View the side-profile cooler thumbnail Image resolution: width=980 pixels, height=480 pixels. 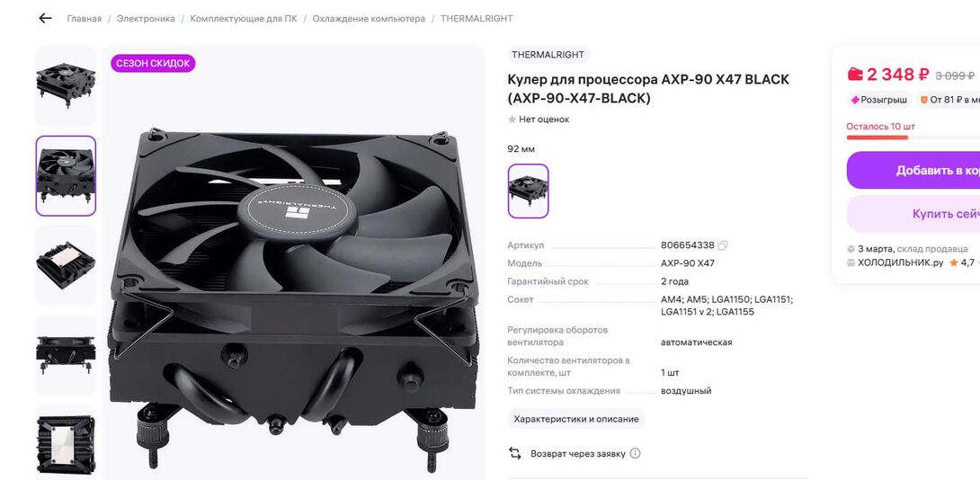point(66,355)
